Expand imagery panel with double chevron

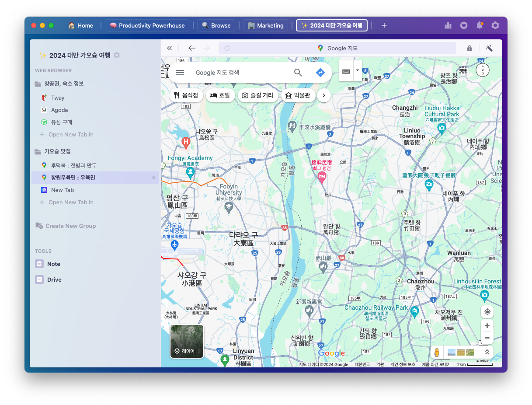click(487, 352)
